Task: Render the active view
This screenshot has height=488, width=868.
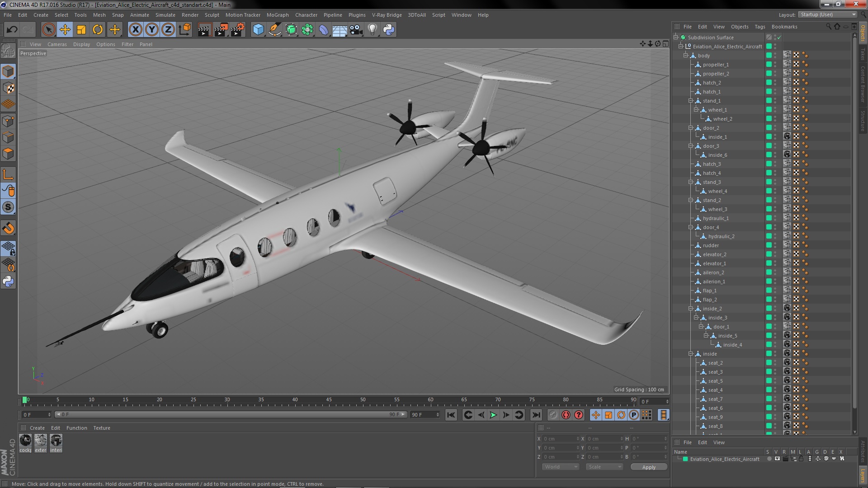Action: click(x=204, y=30)
